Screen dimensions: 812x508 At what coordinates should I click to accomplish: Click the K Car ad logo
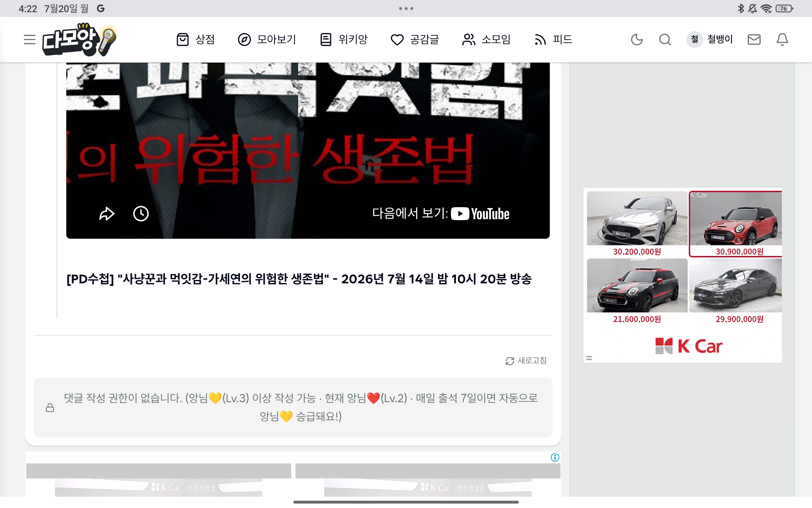(x=689, y=346)
